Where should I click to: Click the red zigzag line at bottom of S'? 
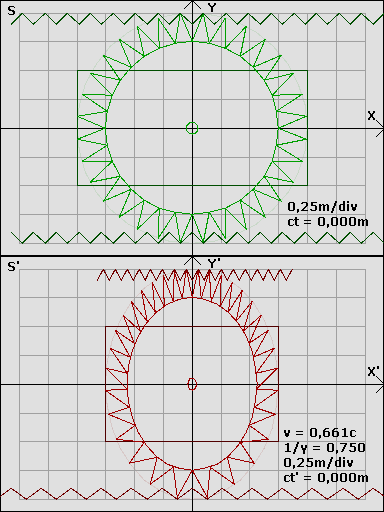point(192,494)
